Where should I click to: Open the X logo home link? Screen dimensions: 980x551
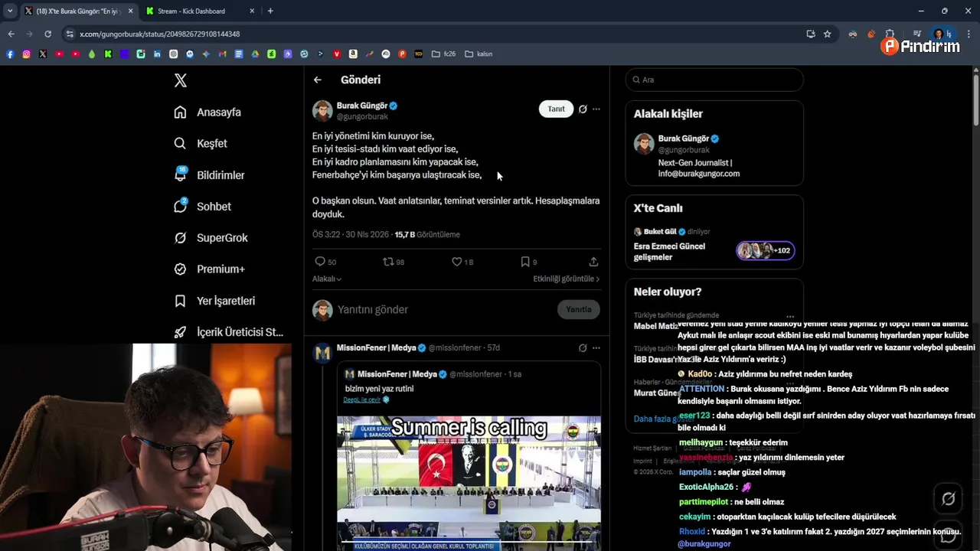click(x=181, y=80)
